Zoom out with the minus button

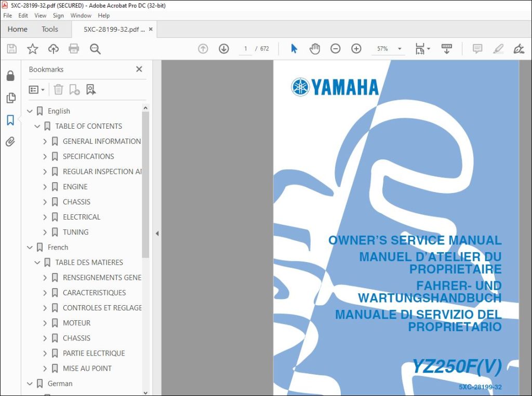335,49
